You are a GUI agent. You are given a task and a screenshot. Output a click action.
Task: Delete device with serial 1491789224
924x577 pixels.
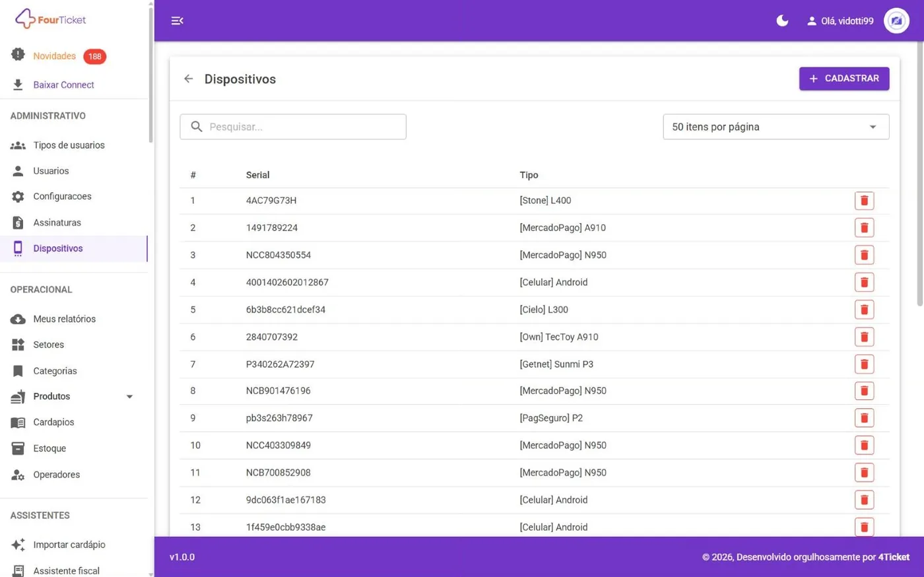864,228
